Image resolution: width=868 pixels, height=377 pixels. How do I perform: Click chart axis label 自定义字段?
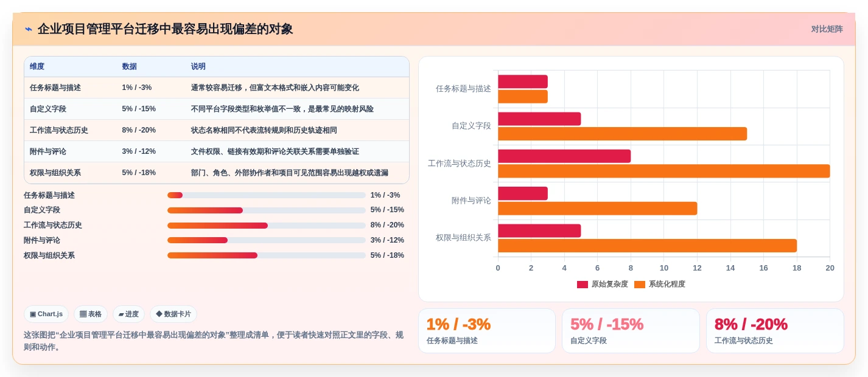tap(471, 126)
